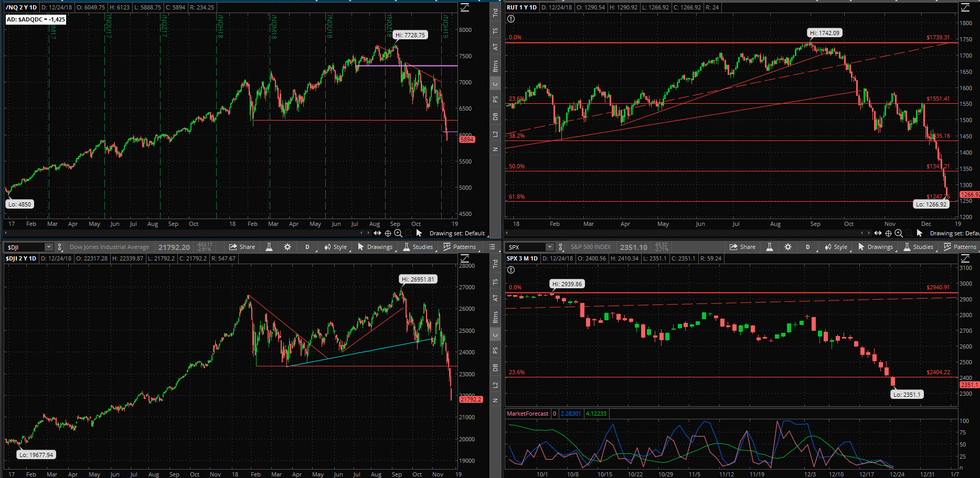This screenshot has width=980, height=478.
Task: Click the SPX symbol input field
Action: coord(525,247)
